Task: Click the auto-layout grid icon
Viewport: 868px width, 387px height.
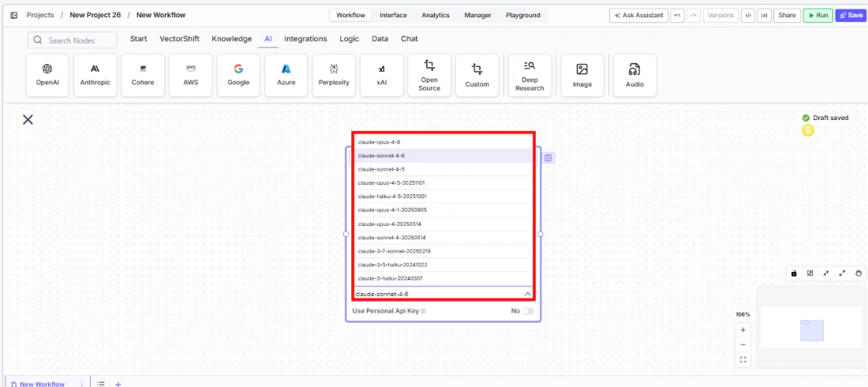Action: pyautogui.click(x=810, y=272)
